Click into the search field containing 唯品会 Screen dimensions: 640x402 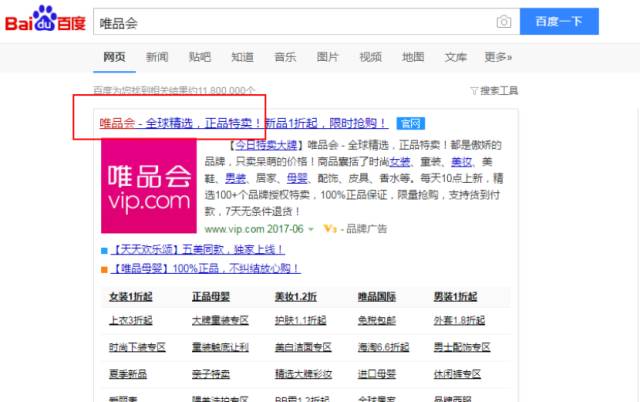coord(290,22)
